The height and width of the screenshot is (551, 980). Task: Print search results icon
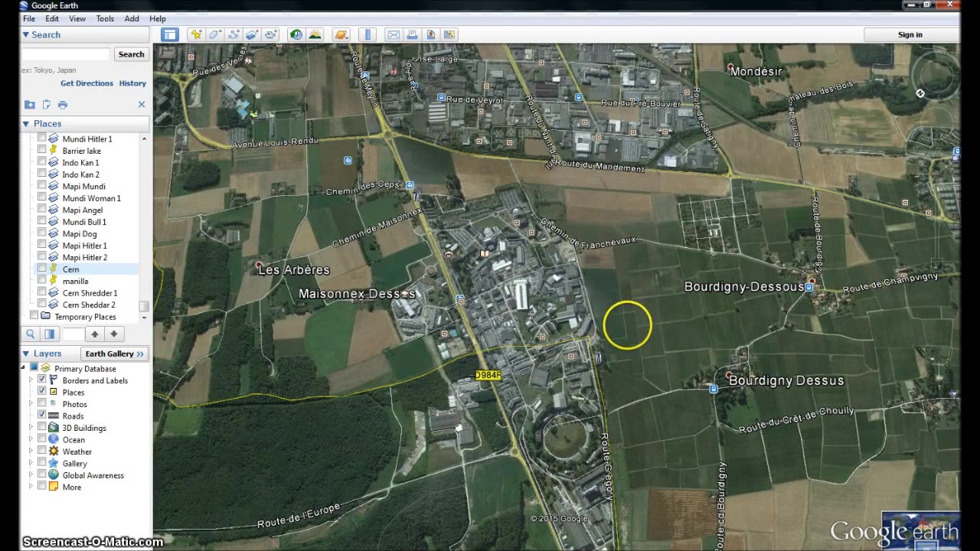click(63, 105)
